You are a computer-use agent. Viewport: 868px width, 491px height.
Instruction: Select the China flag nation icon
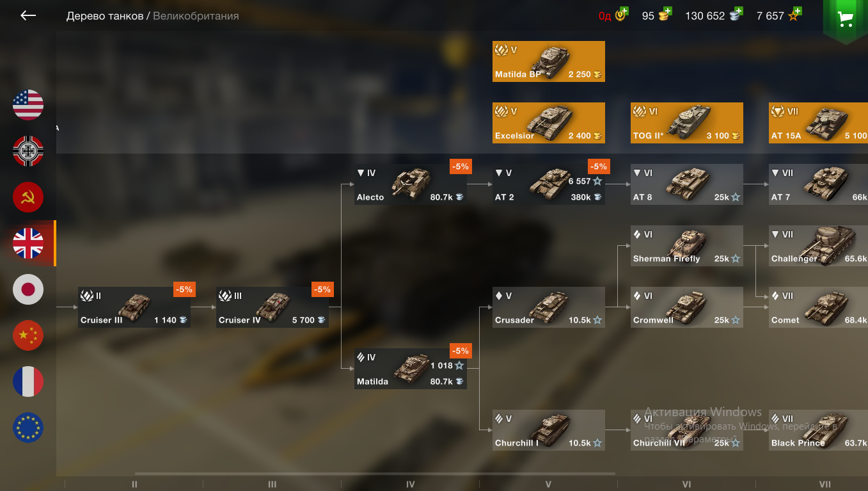(28, 335)
